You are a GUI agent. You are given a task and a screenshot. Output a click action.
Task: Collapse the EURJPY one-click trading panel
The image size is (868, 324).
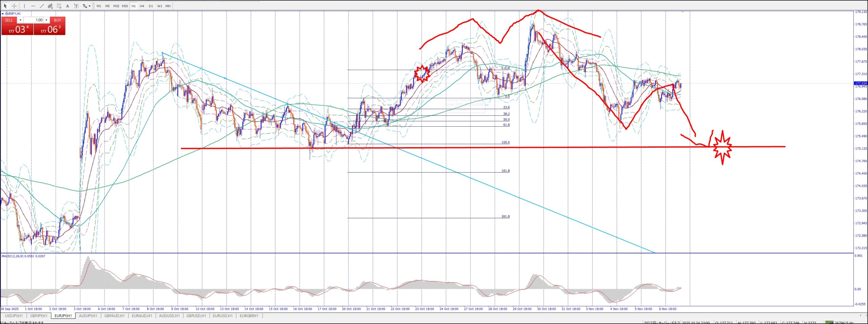[3, 14]
